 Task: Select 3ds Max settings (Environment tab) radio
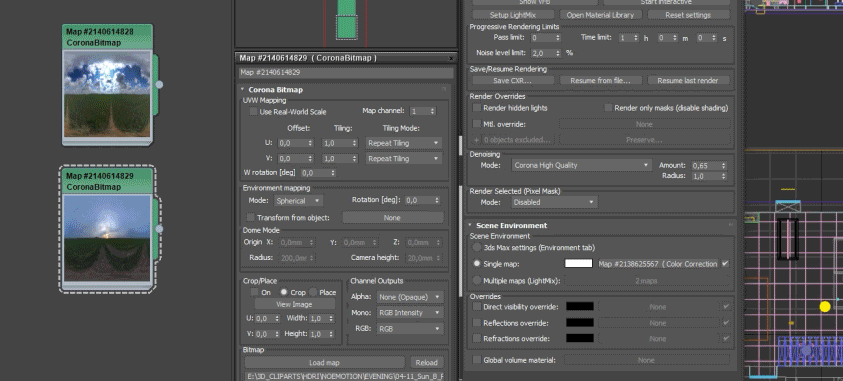[476, 248]
